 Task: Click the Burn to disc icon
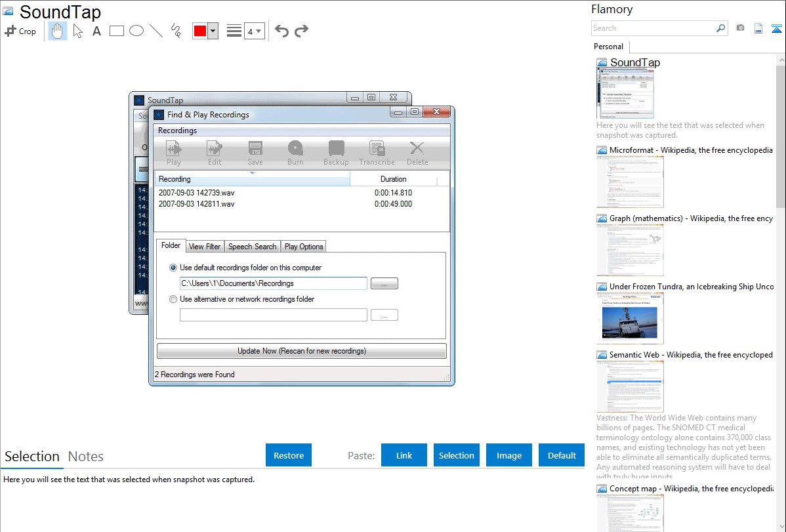(x=295, y=153)
